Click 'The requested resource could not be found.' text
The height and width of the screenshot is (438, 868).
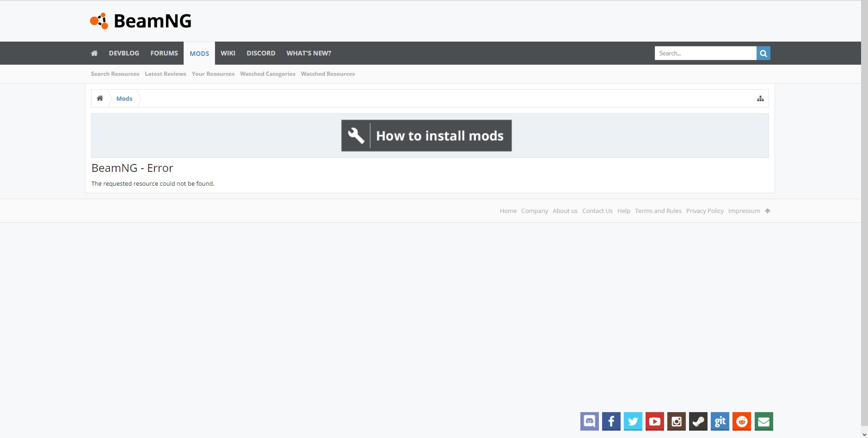[x=153, y=183]
